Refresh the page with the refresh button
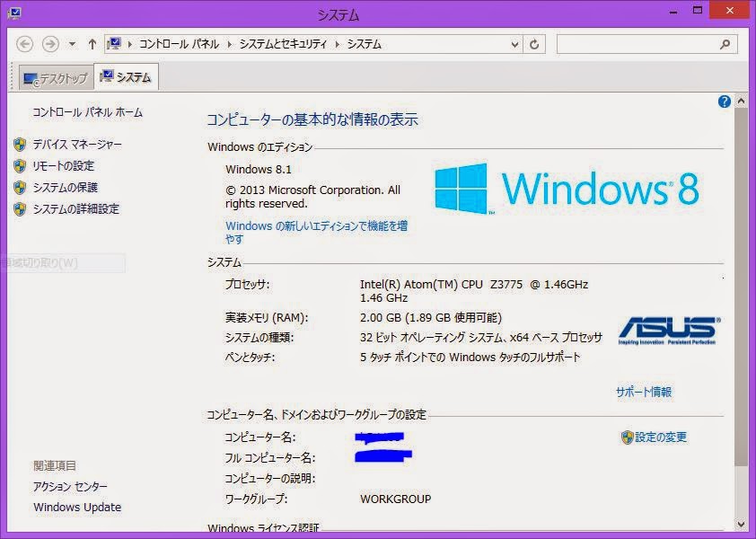The height and width of the screenshot is (539, 756). pyautogui.click(x=534, y=44)
